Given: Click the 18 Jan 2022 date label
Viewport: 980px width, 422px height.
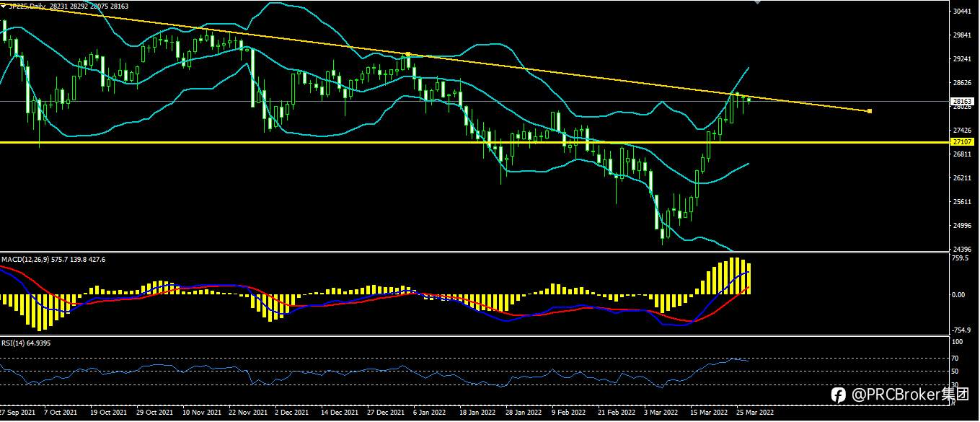Looking at the screenshot, I should point(478,413).
